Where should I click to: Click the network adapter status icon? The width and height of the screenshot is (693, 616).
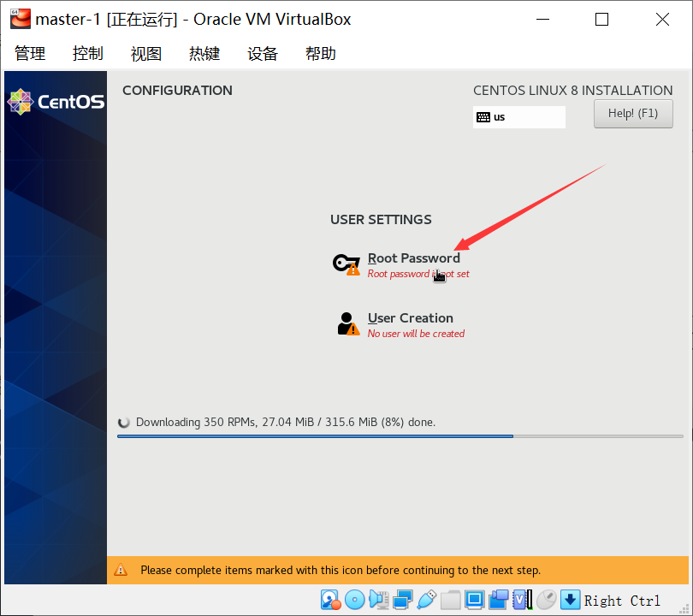click(403, 600)
